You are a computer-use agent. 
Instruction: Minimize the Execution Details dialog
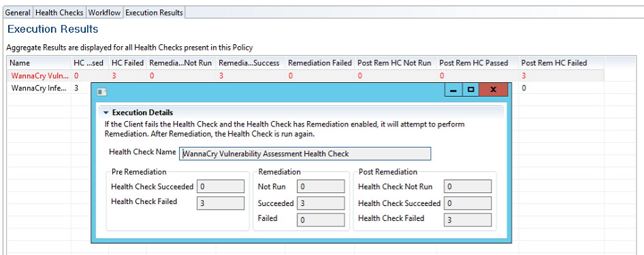click(x=454, y=90)
